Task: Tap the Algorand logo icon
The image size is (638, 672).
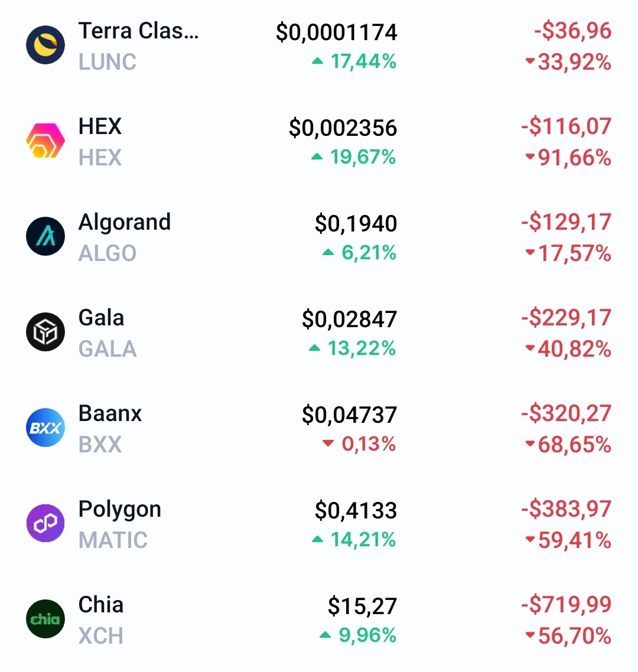Action: pos(45,237)
